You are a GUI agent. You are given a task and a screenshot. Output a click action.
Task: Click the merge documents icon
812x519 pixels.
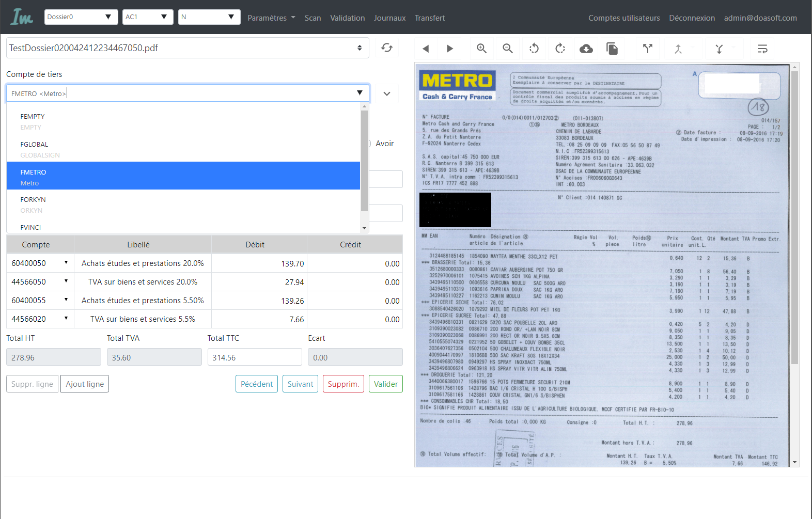[x=678, y=49]
